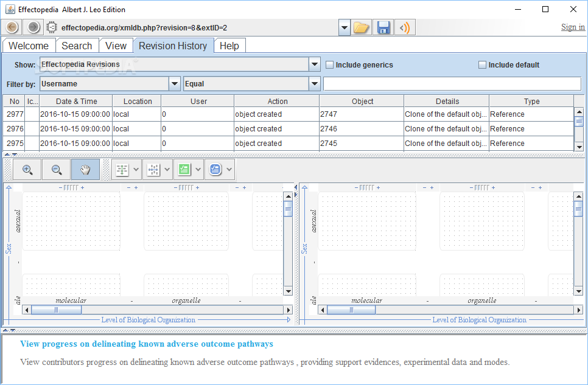Click the blue rounded checklist icon
588x385 pixels.
pyautogui.click(x=215, y=170)
